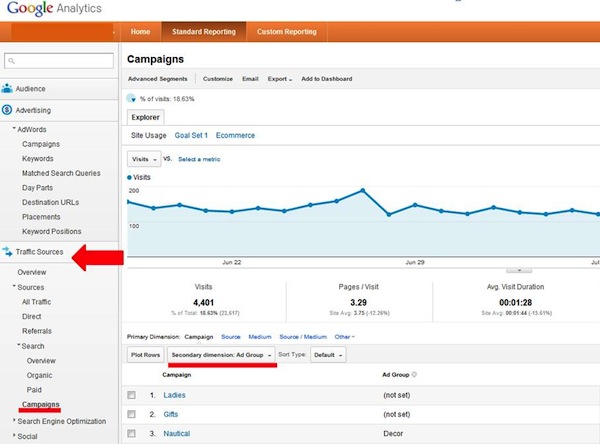Open Paid search report

click(34, 390)
